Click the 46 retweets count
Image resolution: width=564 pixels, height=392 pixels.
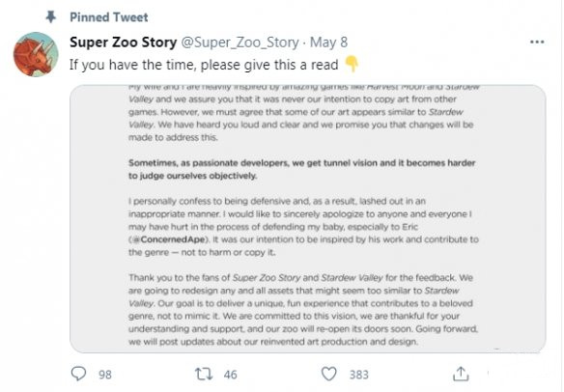click(230, 375)
